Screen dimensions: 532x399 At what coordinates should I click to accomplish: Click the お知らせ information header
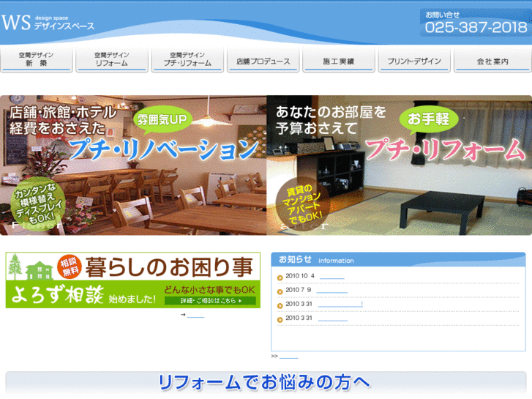click(x=398, y=260)
